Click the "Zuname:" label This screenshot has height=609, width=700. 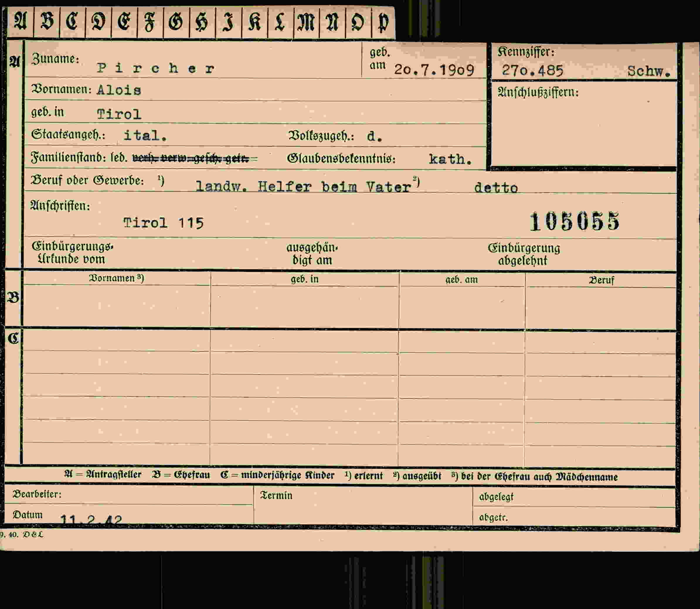coord(55,59)
